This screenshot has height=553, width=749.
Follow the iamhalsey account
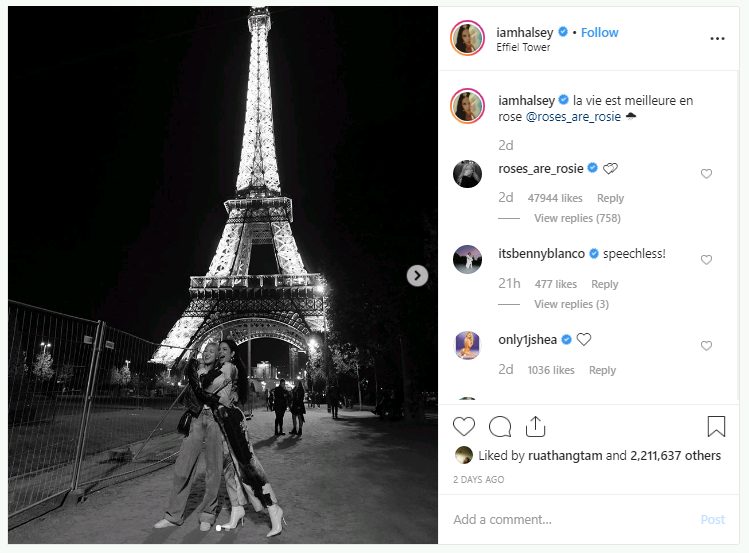[x=600, y=32]
